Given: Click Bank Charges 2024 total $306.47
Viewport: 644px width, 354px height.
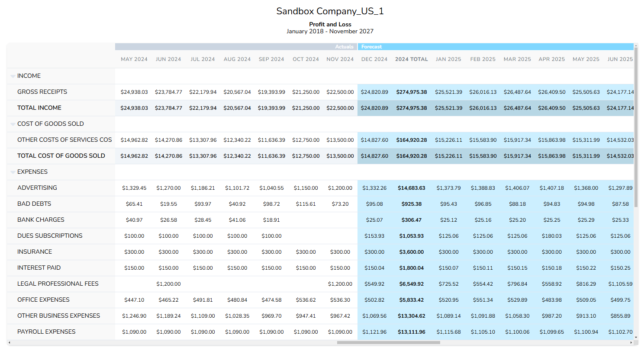Looking at the screenshot, I should coord(412,220).
